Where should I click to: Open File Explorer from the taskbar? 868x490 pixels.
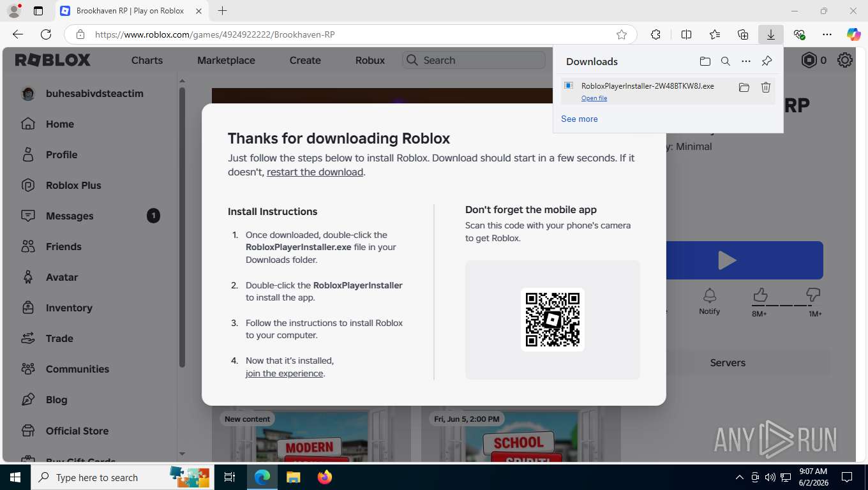click(x=293, y=477)
